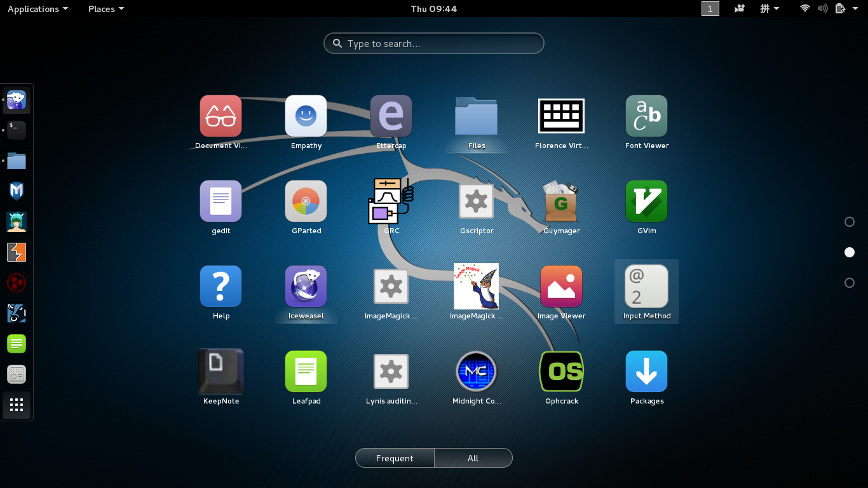Click the Wi-Fi status icon
This screenshot has height=488, width=868.
point(805,9)
